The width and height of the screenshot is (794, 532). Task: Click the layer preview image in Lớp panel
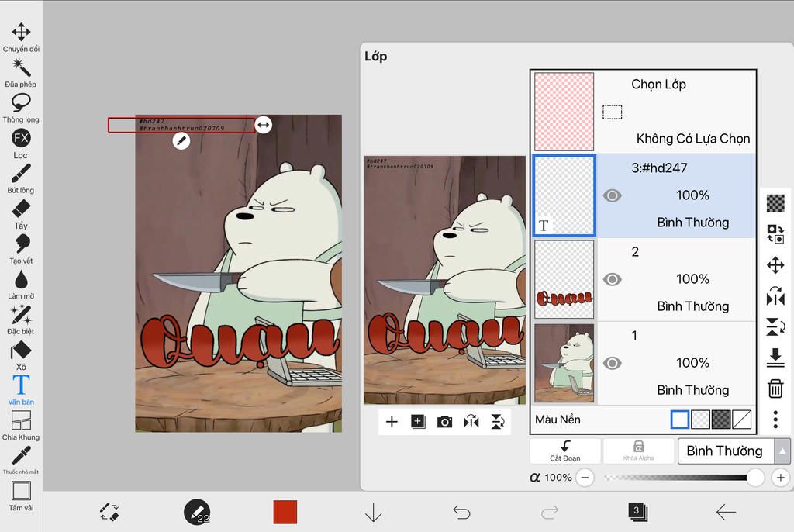tap(444, 280)
